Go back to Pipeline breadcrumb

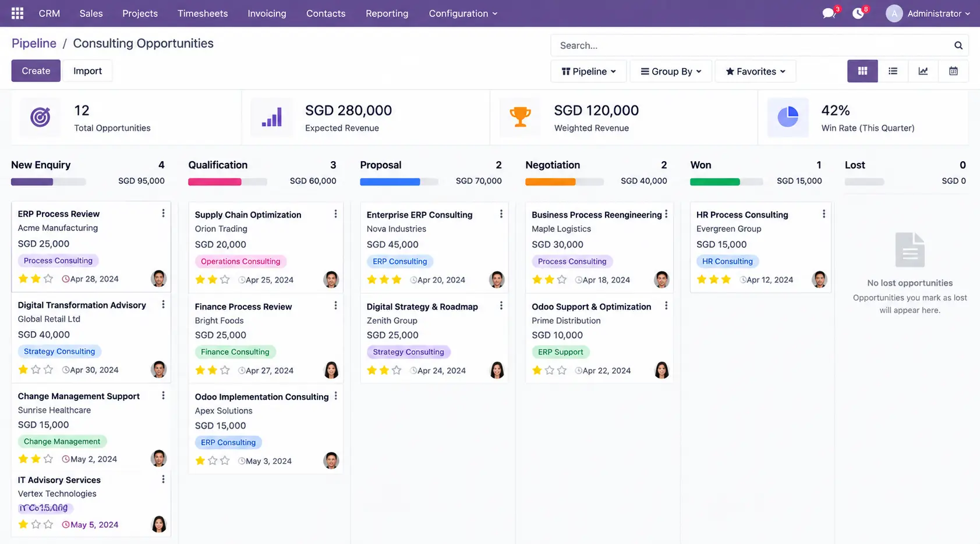click(34, 43)
